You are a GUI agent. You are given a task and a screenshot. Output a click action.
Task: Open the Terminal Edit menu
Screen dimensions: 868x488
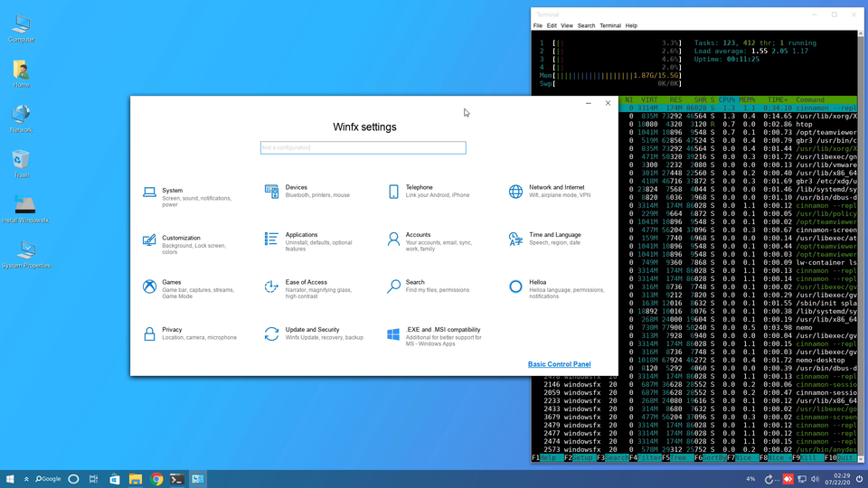(x=552, y=26)
